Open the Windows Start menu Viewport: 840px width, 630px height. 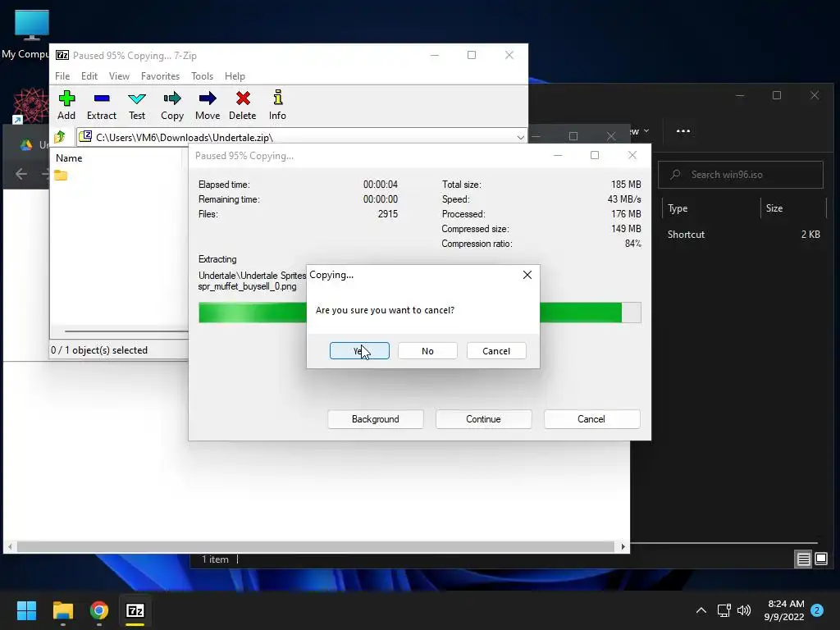pos(26,610)
